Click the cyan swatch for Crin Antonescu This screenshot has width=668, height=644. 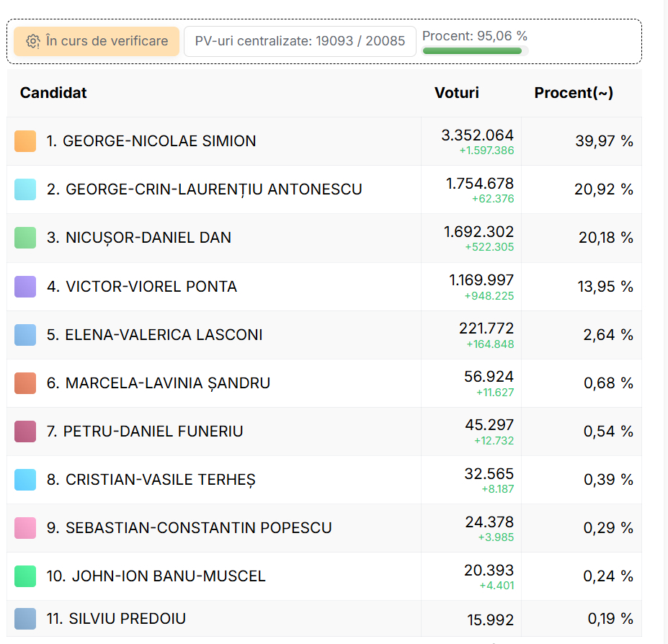(25, 189)
